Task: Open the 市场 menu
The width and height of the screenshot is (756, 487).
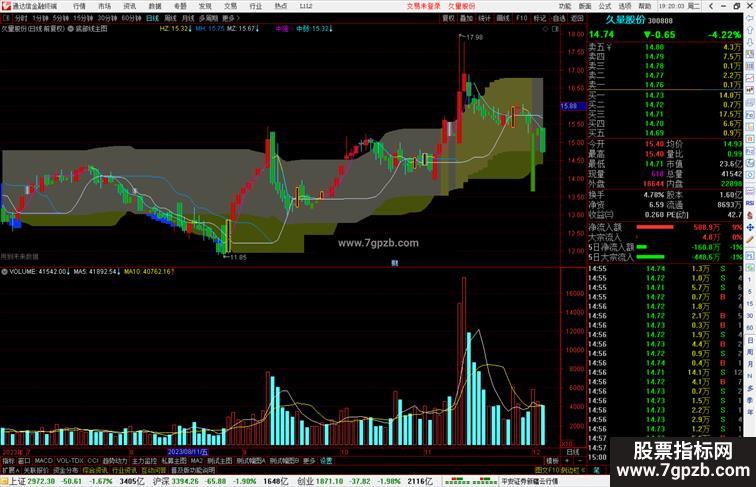Action: click(104, 6)
